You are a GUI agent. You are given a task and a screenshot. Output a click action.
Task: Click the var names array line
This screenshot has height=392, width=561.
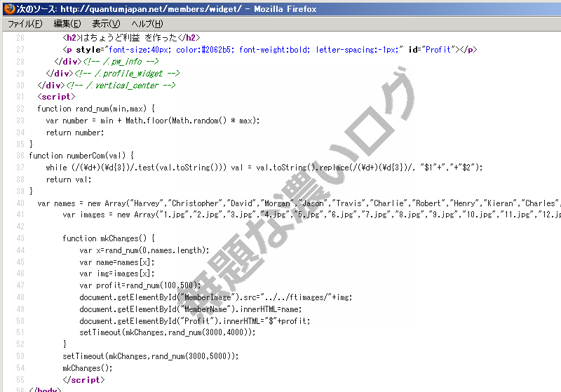tap(299, 203)
